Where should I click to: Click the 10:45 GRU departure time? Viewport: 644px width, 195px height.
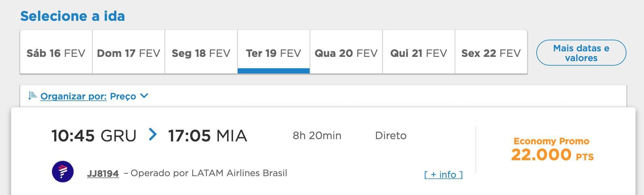coord(94,136)
